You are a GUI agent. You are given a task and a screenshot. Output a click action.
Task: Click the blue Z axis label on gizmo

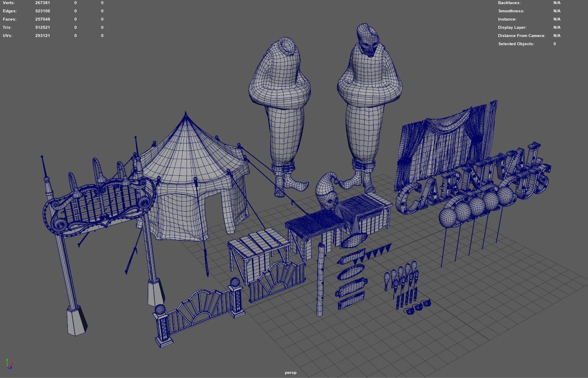12,367
